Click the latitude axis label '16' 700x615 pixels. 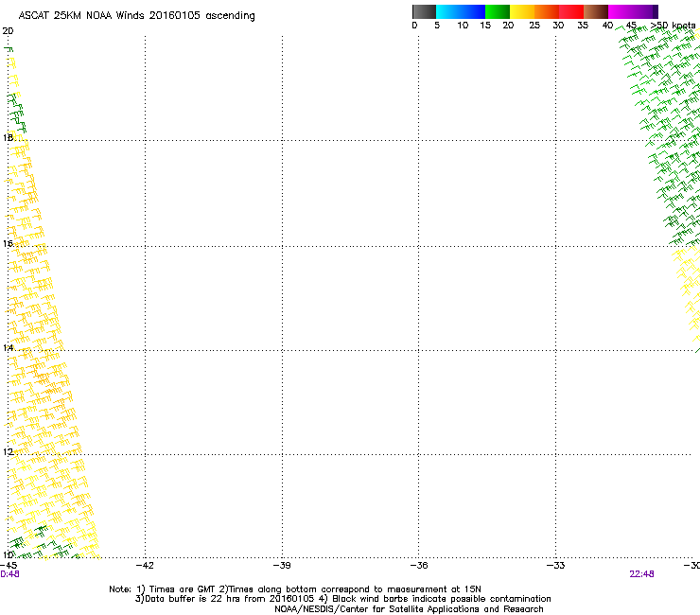pos(8,243)
